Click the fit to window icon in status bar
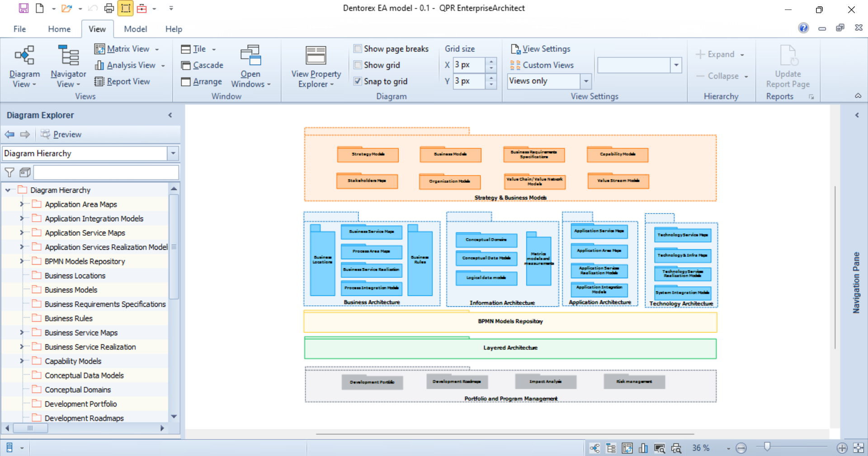This screenshot has width=868, height=456. 859,448
